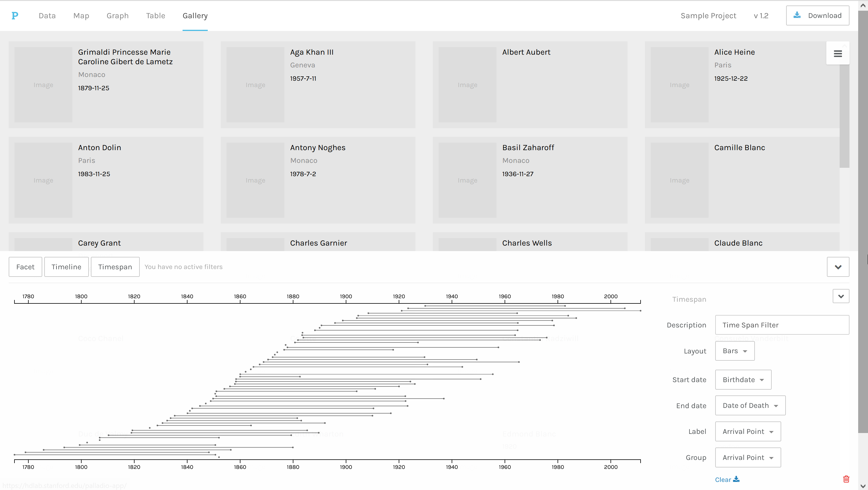Image resolution: width=868 pixels, height=490 pixels.
Task: Click Grimaldi Princesse Marie Caroline thumbnail
Action: (x=43, y=84)
